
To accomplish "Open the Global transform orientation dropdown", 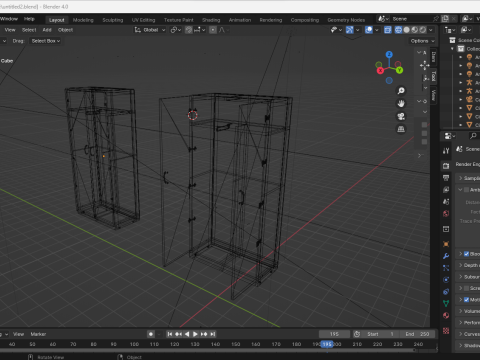I will 150,30.
